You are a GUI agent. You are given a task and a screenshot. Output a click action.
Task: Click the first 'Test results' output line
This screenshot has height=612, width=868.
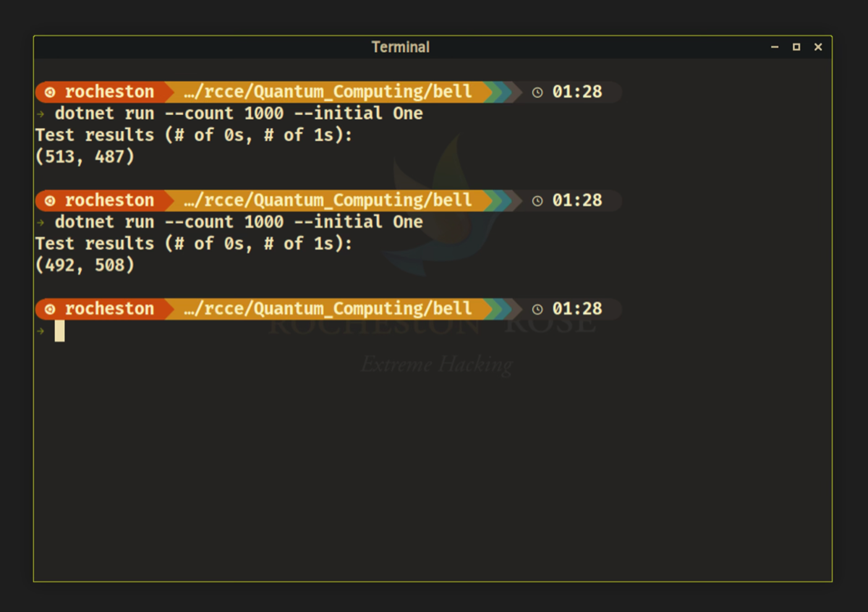(194, 135)
